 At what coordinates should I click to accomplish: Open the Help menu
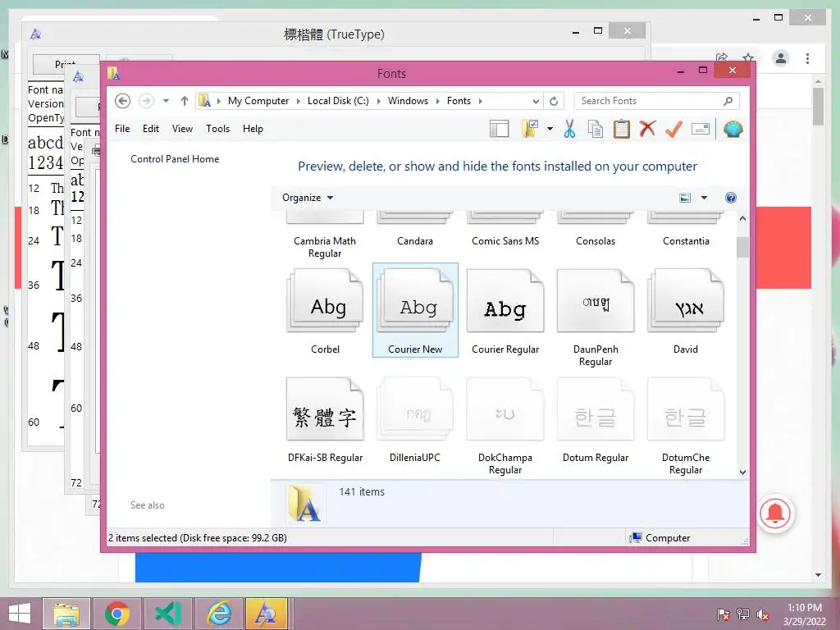[x=253, y=129]
